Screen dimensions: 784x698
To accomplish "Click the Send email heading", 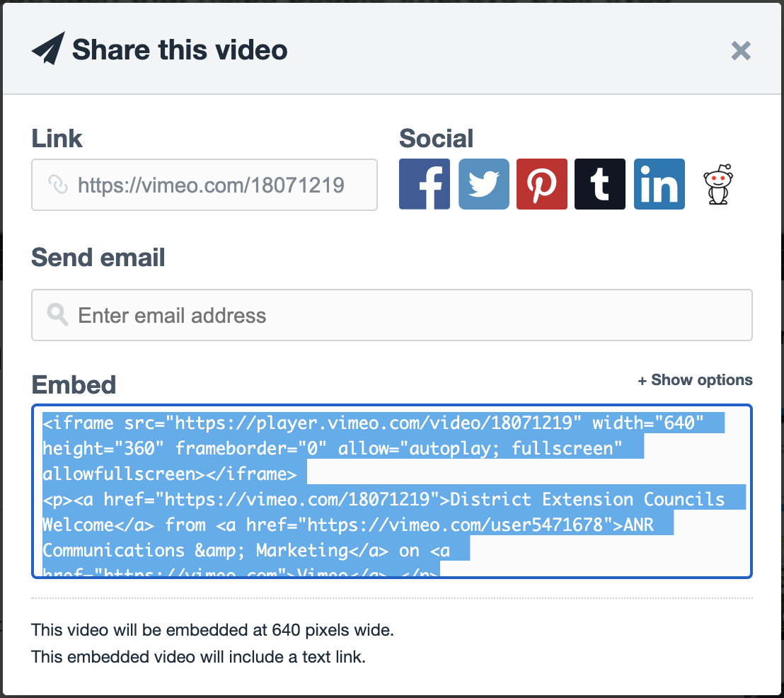I will point(98,258).
